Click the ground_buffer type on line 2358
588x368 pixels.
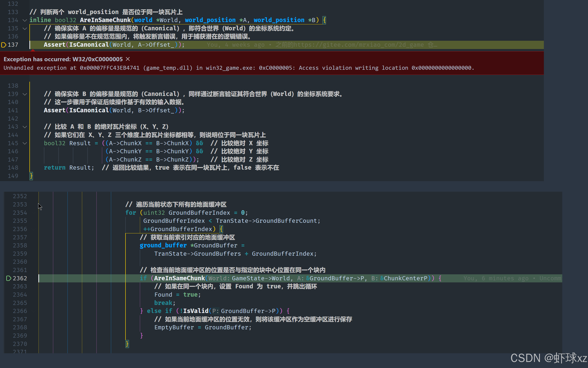[163, 245]
